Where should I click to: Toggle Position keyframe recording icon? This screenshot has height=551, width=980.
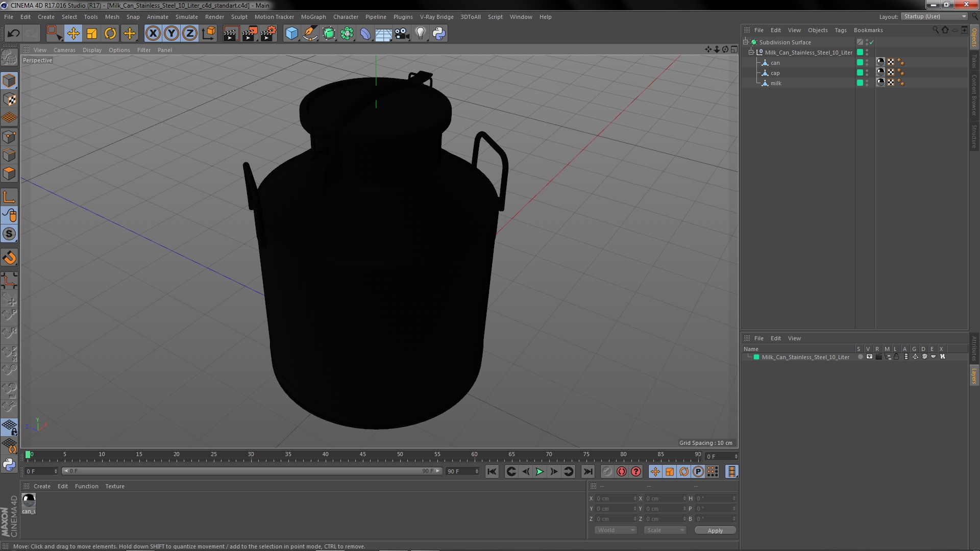pyautogui.click(x=655, y=472)
